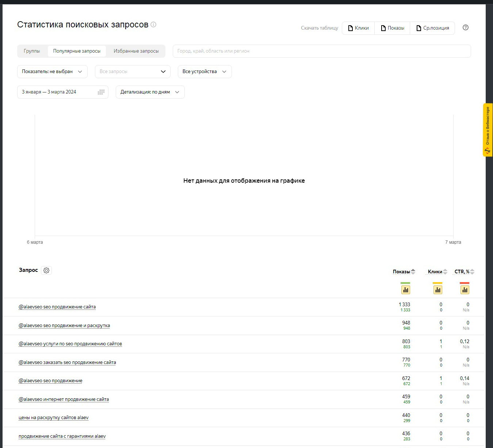Open the Показатель: не выбран dropdown
493x448 pixels.
[x=52, y=72]
